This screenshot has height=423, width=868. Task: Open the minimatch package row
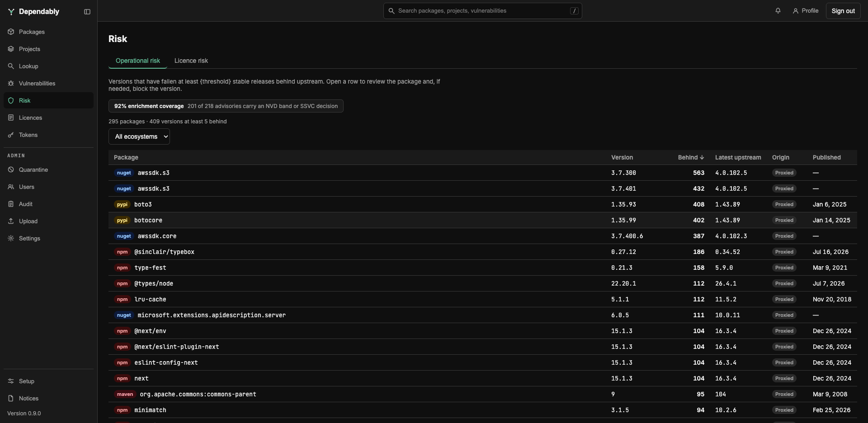click(483, 410)
